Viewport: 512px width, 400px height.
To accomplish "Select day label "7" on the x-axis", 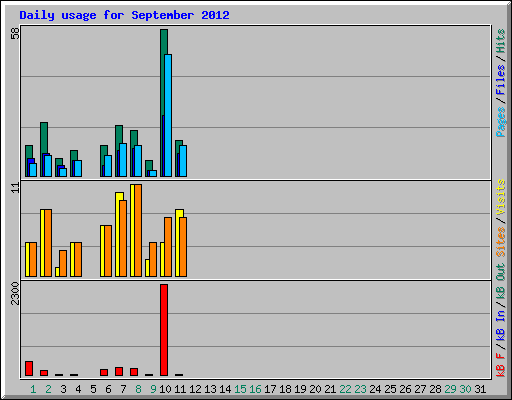I will (123, 389).
